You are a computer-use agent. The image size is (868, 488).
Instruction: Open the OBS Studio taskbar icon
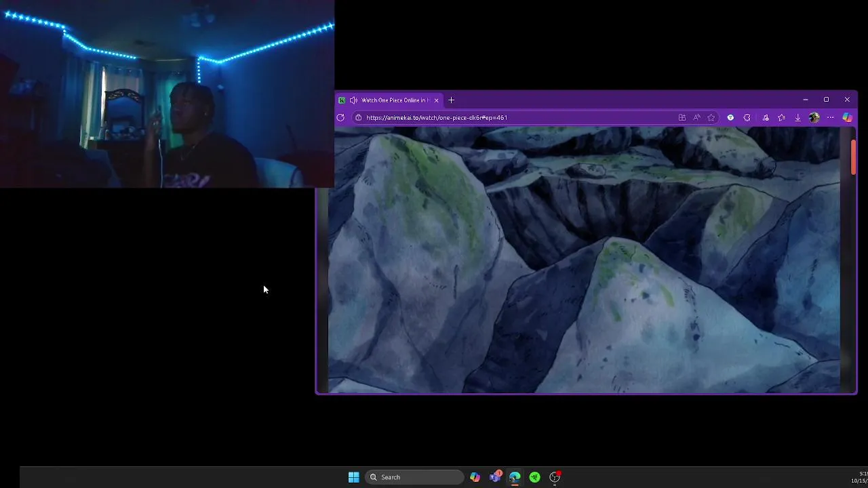[x=555, y=477]
